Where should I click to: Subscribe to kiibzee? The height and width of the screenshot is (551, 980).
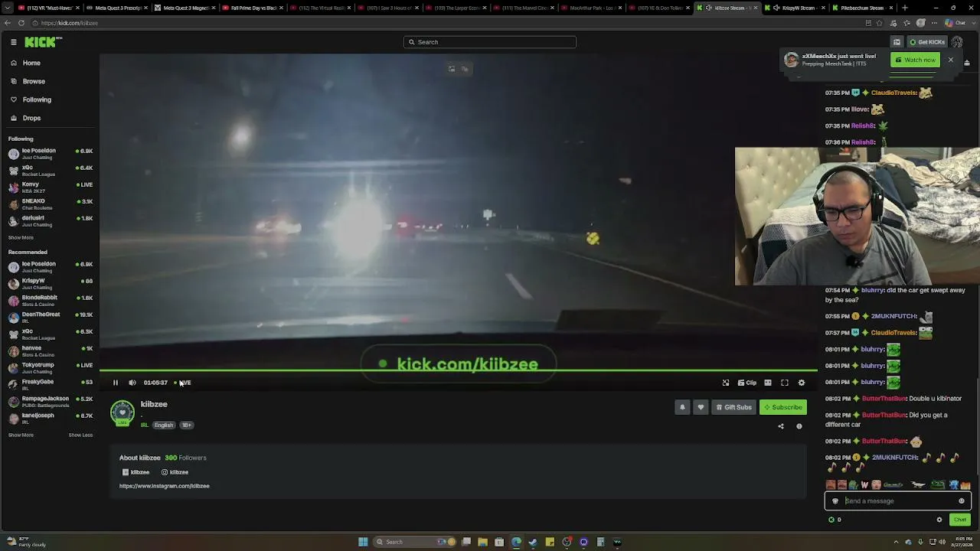pyautogui.click(x=782, y=407)
